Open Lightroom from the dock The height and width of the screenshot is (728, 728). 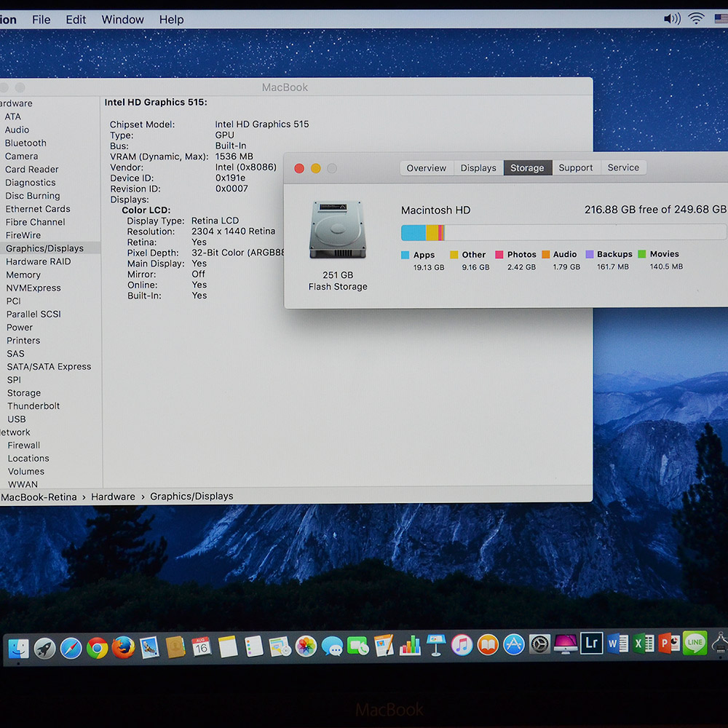[x=591, y=644]
